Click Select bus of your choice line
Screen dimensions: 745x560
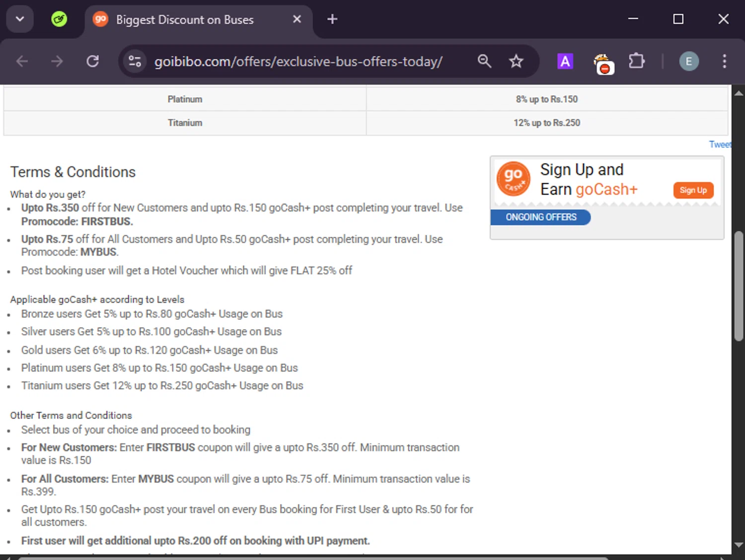click(136, 430)
